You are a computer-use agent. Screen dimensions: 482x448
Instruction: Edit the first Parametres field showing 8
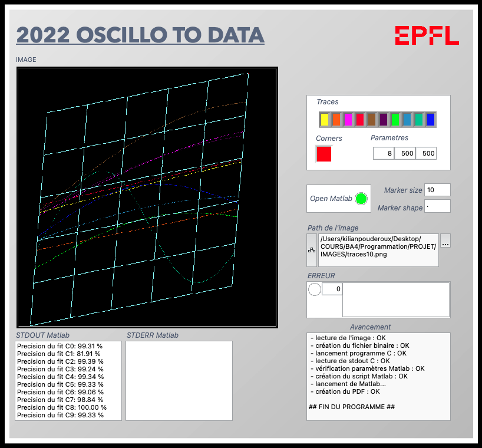pyautogui.click(x=382, y=153)
